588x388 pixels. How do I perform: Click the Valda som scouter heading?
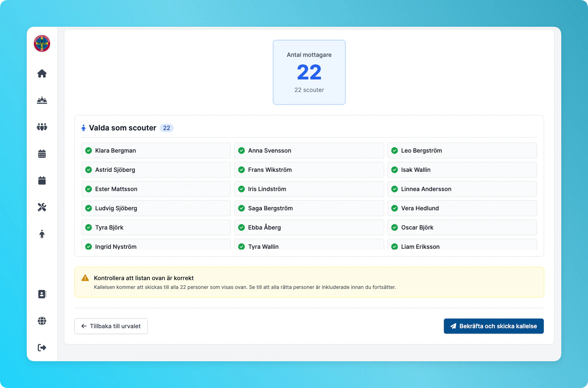pyautogui.click(x=123, y=128)
